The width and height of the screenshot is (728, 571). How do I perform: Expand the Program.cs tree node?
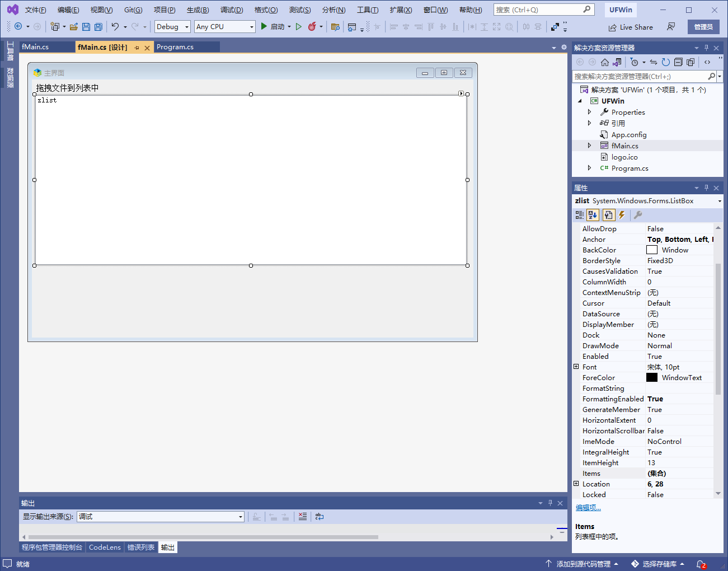coord(589,168)
